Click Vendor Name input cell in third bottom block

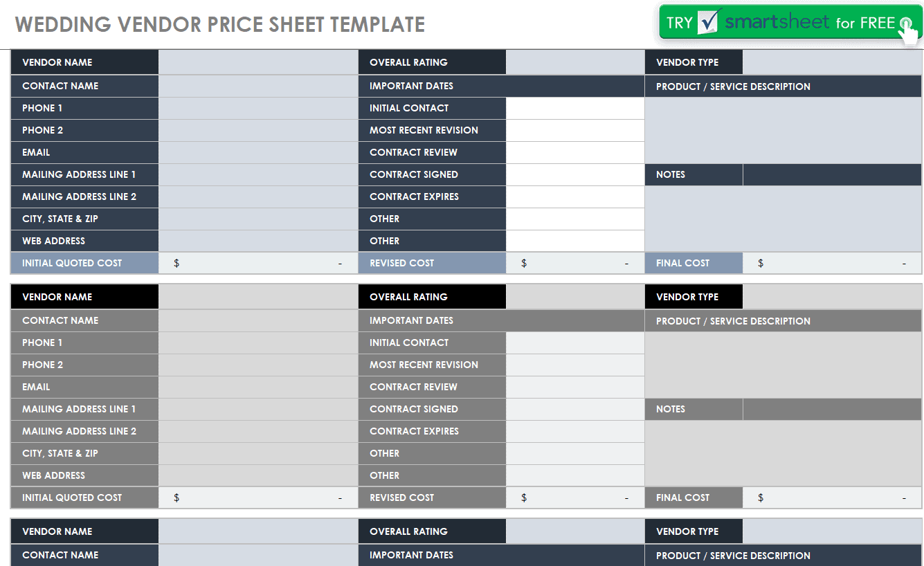(258, 531)
